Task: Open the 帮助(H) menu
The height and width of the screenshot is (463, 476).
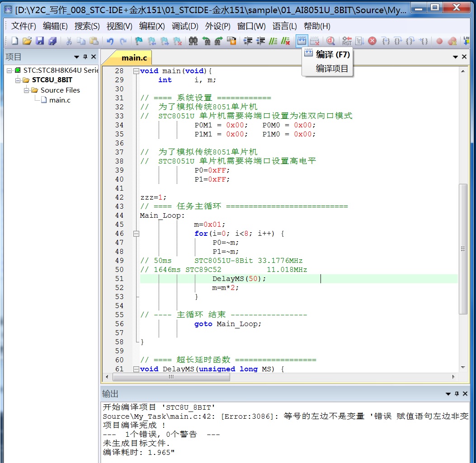Action: pyautogui.click(x=317, y=26)
